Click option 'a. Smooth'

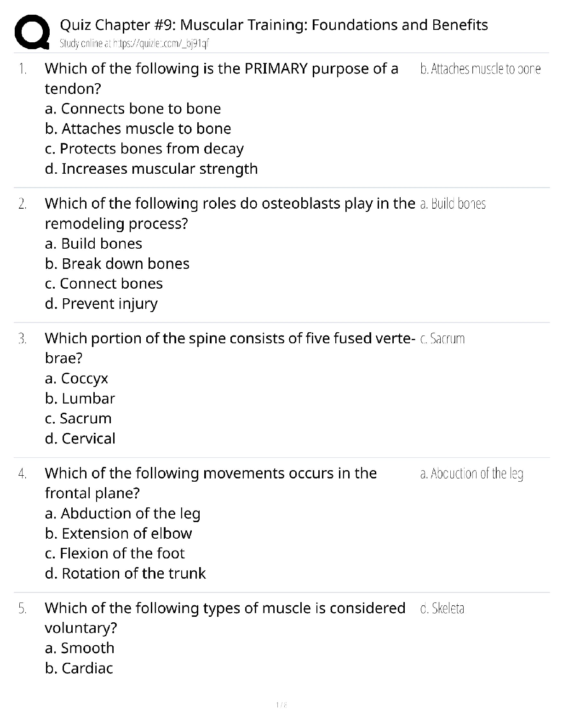pyautogui.click(x=80, y=648)
